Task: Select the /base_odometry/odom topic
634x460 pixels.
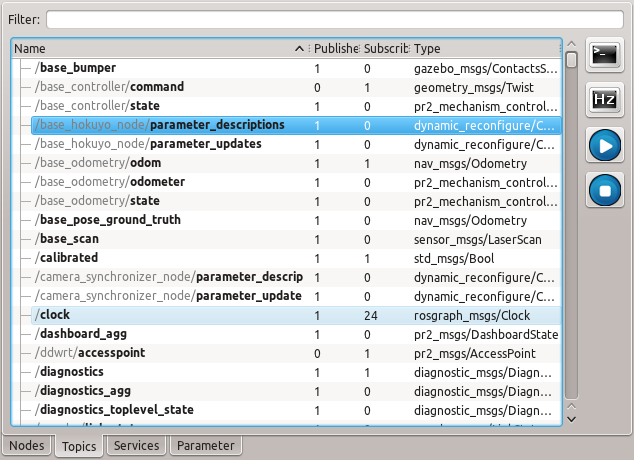Action: [x=296, y=163]
